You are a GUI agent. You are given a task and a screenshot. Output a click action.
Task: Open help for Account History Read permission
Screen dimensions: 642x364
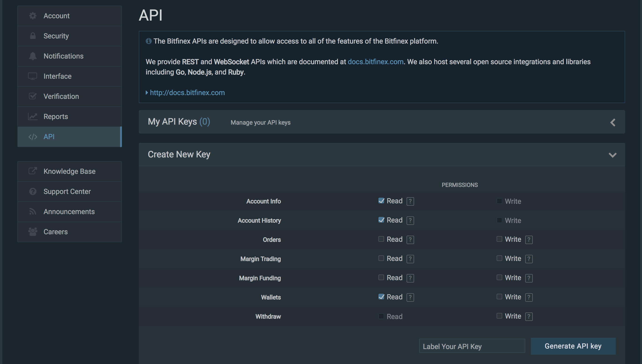[410, 220]
